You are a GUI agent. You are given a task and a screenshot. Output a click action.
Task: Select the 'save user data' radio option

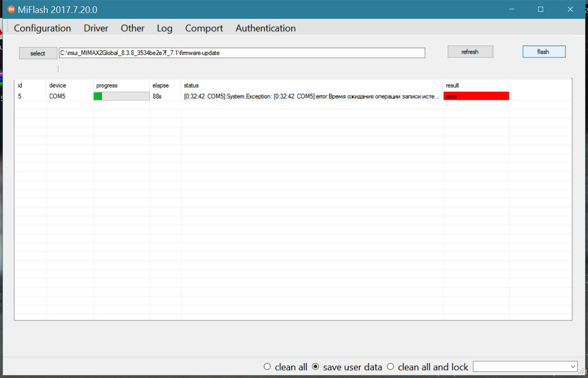(x=316, y=367)
